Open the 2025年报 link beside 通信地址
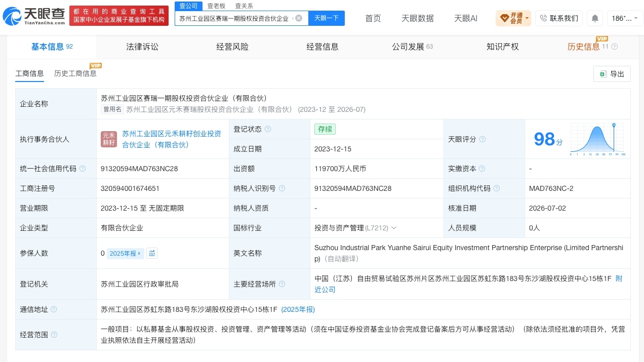 click(298, 309)
